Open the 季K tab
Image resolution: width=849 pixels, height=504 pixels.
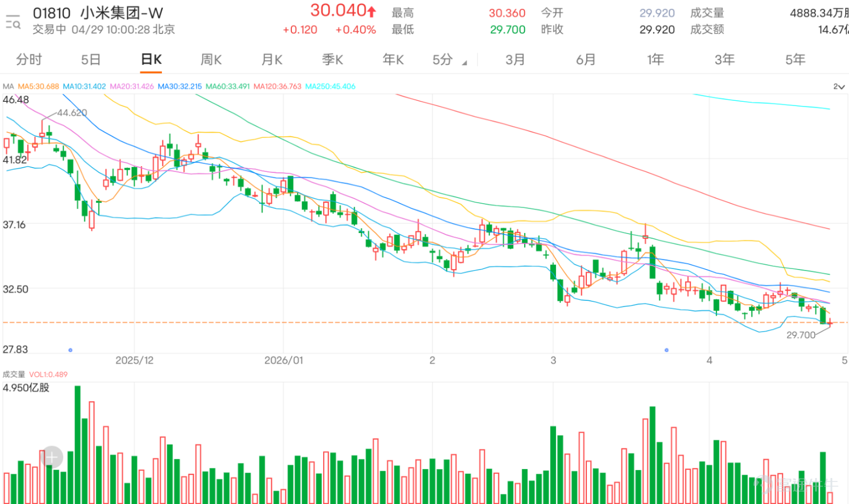point(333,59)
